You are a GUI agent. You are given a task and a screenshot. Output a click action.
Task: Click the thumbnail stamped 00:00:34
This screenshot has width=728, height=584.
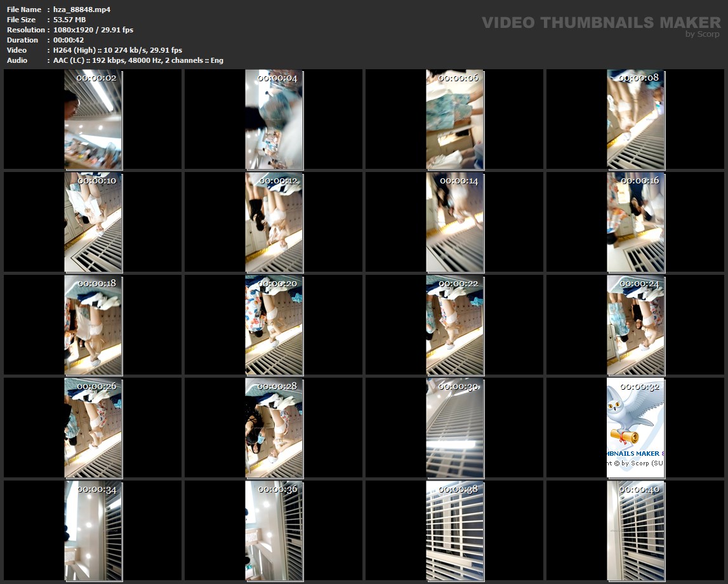click(x=93, y=531)
